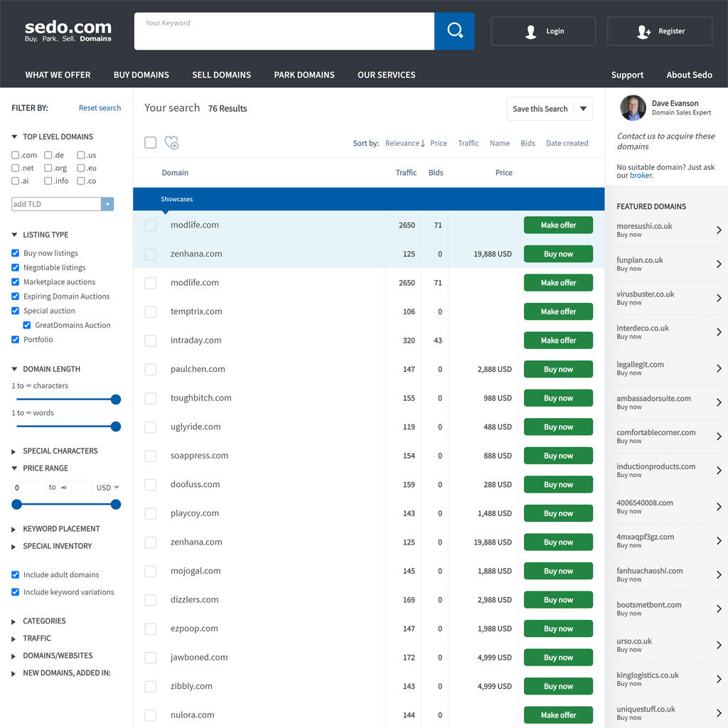Uncheck the Buy now listings filter

(x=16, y=253)
